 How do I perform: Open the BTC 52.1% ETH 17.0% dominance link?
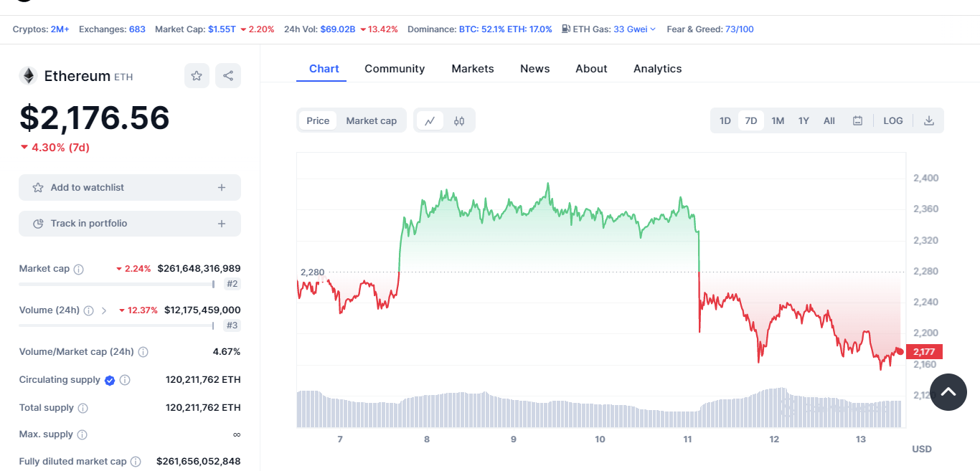pyautogui.click(x=506, y=29)
